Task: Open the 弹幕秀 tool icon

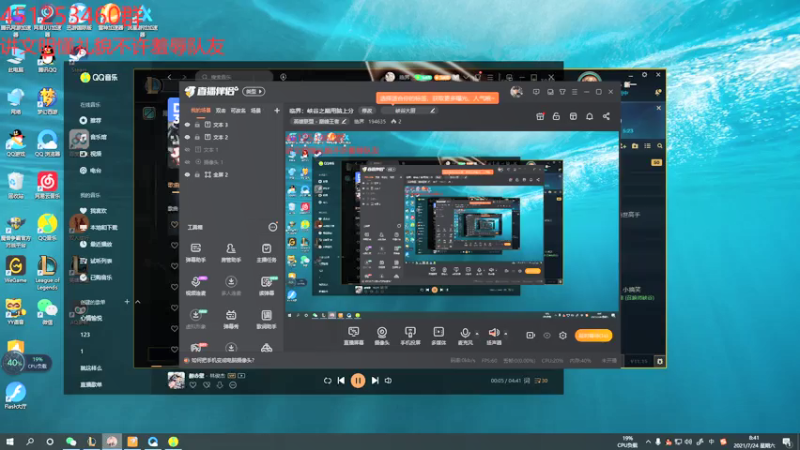Action: pyautogui.click(x=231, y=319)
